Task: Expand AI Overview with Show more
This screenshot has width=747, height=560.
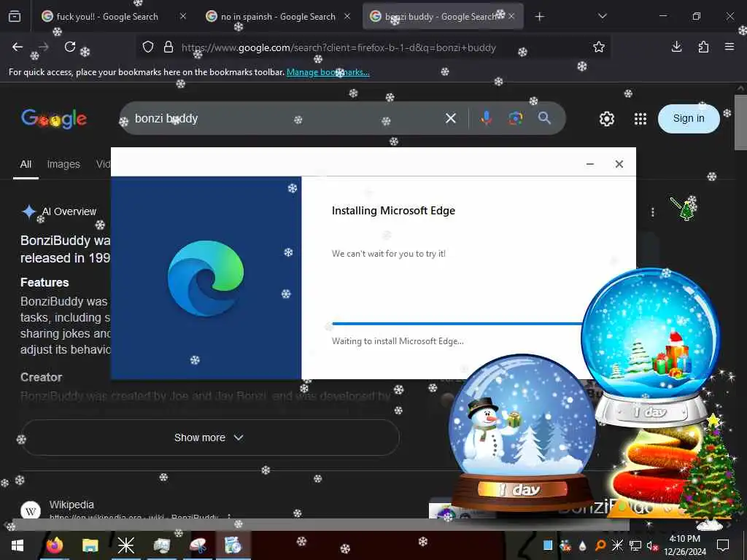Action: 209,437
